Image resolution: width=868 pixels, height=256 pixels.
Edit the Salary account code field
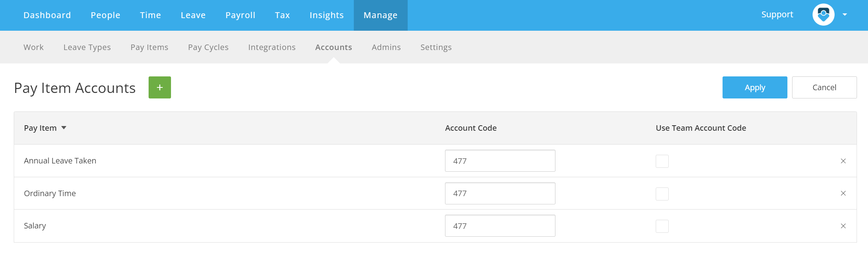[x=500, y=226]
